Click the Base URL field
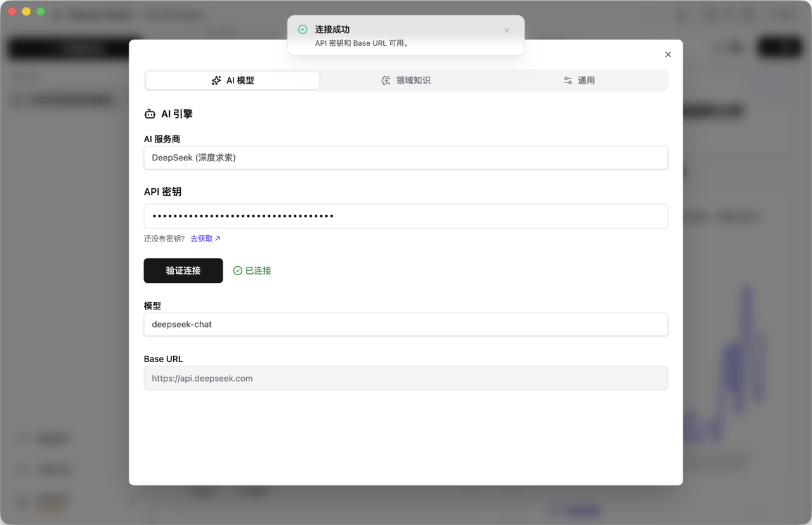This screenshot has height=525, width=812. click(406, 378)
